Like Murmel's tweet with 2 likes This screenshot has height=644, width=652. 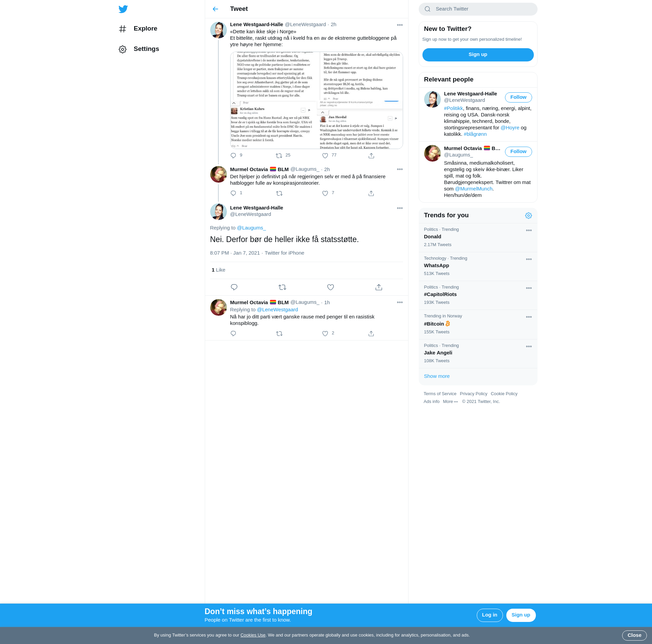pos(325,333)
